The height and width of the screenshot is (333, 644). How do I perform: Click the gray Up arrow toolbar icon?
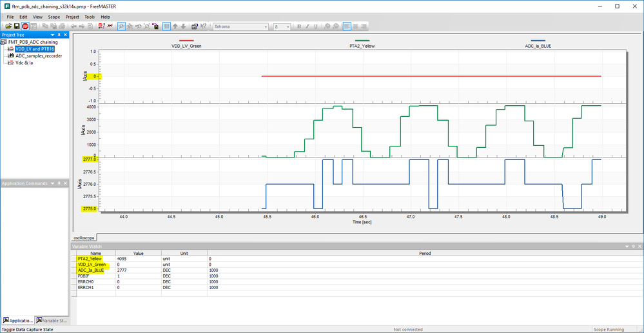pos(175,26)
